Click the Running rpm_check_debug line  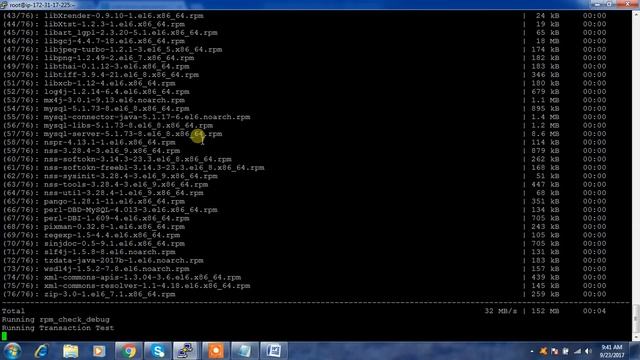point(56,320)
